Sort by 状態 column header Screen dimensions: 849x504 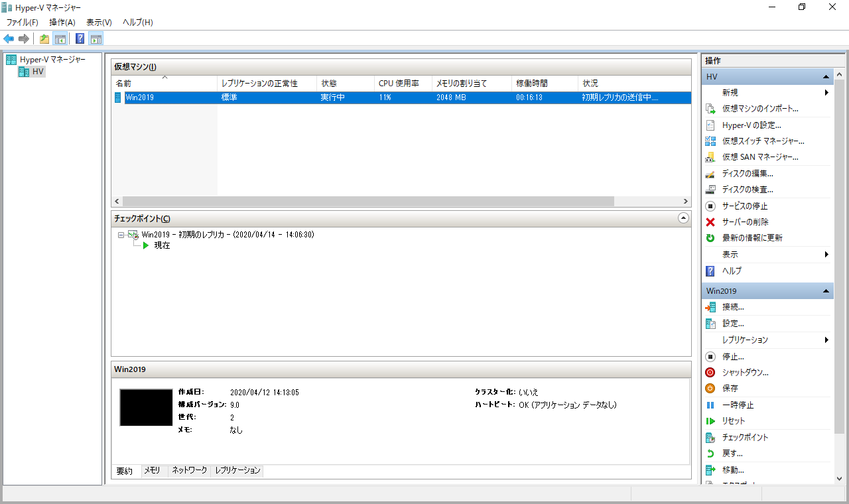click(346, 84)
